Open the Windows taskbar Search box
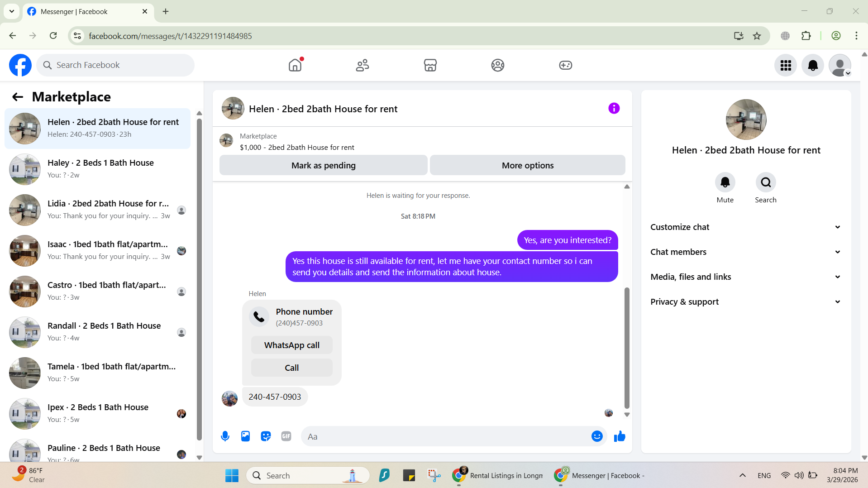Viewport: 868px width, 488px height. click(308, 475)
